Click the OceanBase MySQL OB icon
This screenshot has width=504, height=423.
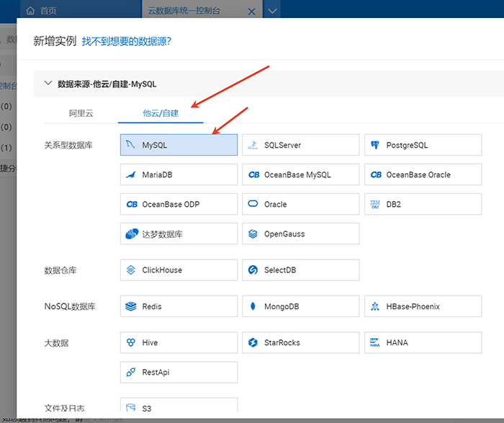point(253,174)
